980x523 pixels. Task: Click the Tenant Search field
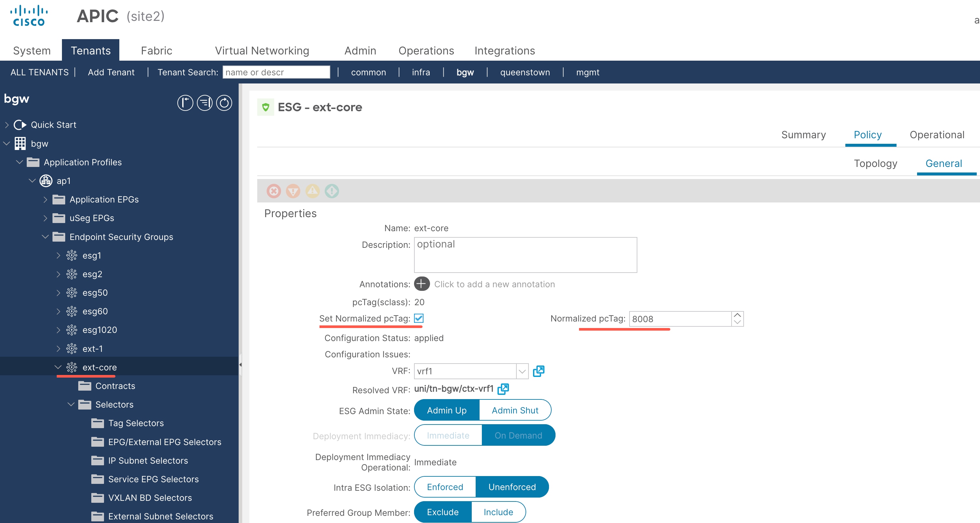(x=276, y=72)
